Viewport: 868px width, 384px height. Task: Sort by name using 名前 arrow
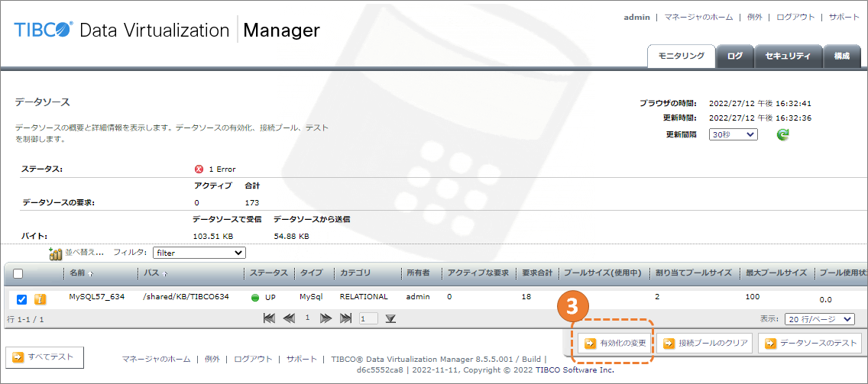pos(91,274)
